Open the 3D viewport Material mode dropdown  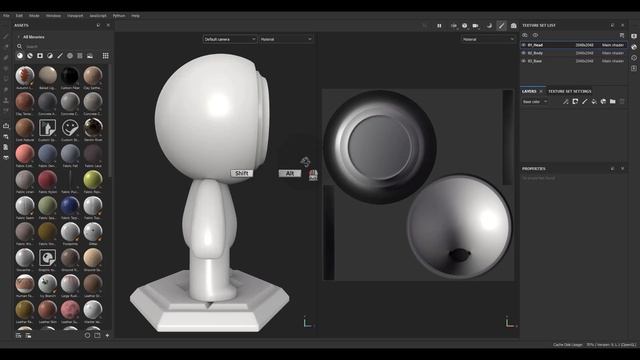tap(286, 39)
